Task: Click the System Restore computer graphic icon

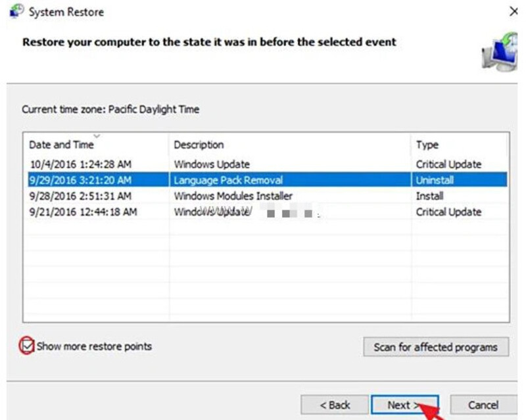Action: click(500, 52)
